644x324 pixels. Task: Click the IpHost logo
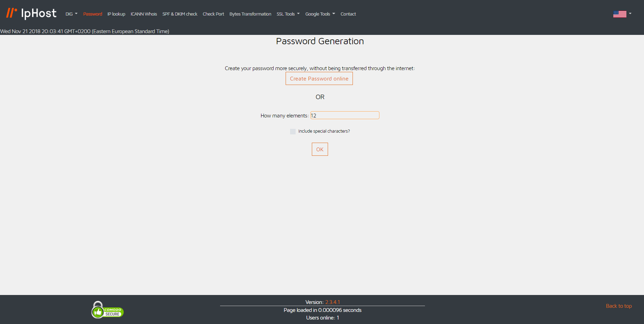(x=31, y=13)
